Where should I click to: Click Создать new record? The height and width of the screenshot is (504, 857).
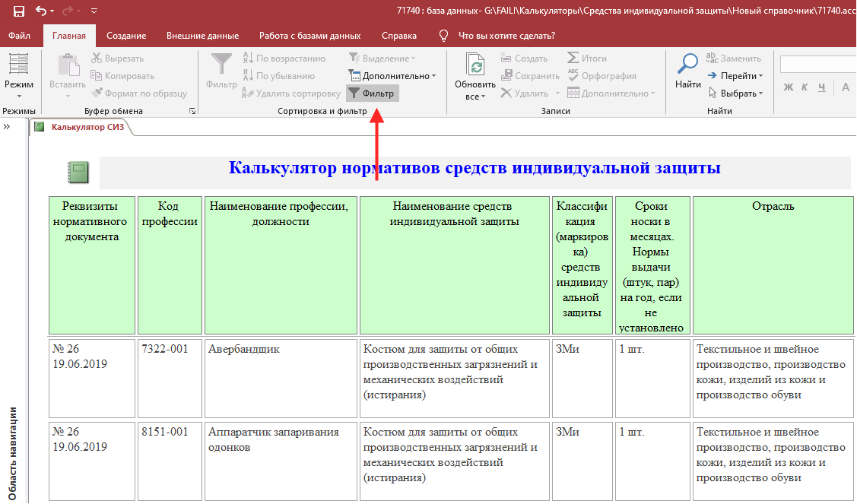point(524,58)
